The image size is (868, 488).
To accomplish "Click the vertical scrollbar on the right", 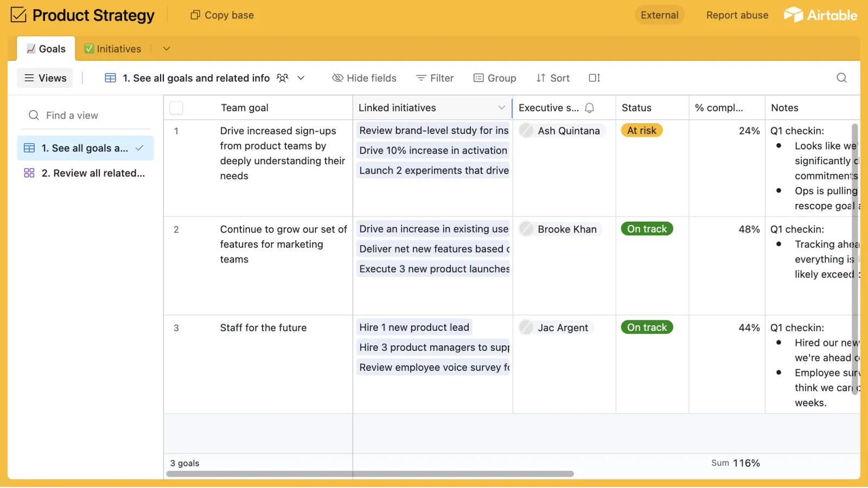I will coord(855,259).
